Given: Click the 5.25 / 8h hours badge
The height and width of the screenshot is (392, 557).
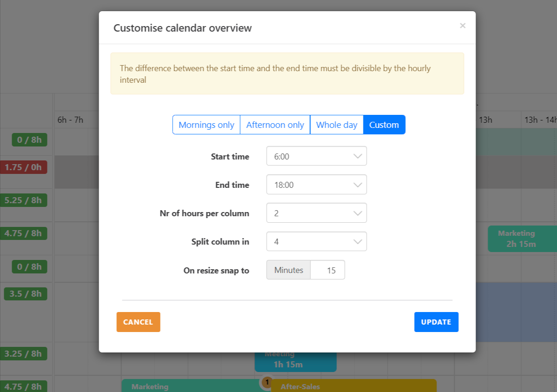Looking at the screenshot, I should click(23, 200).
